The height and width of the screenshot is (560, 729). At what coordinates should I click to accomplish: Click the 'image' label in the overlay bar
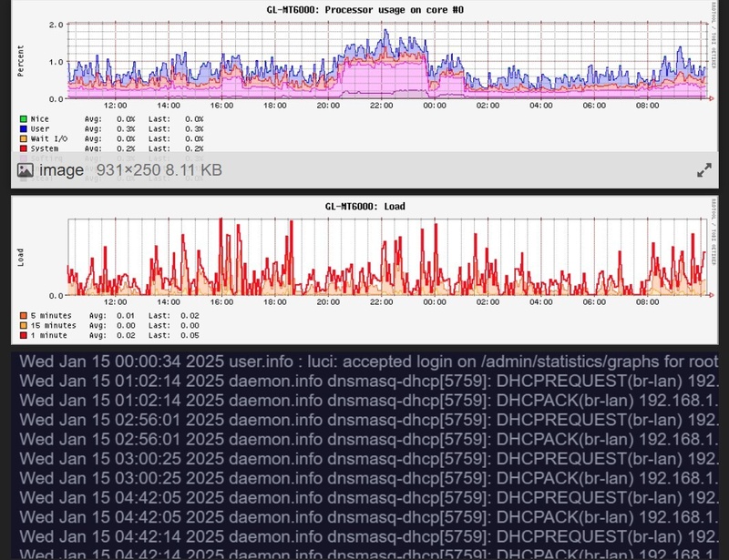click(x=61, y=170)
